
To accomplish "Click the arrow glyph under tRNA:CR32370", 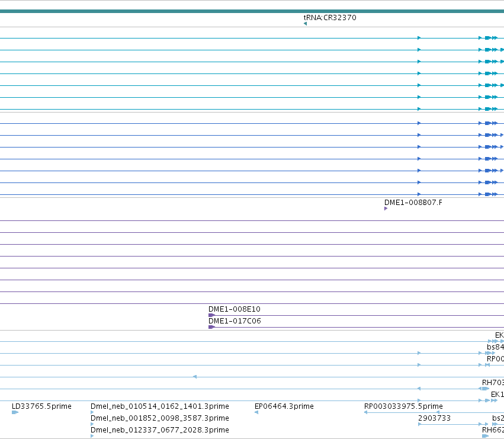I will (x=305, y=24).
